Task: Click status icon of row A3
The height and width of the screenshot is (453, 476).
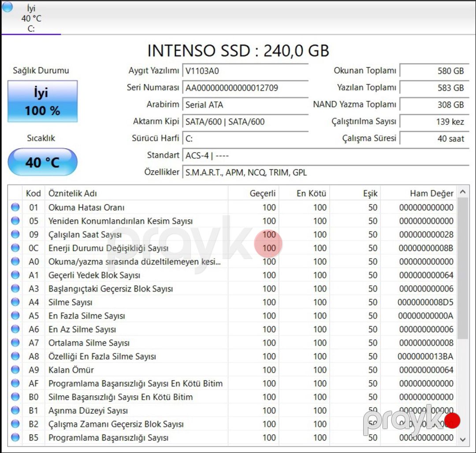Action: (15, 288)
